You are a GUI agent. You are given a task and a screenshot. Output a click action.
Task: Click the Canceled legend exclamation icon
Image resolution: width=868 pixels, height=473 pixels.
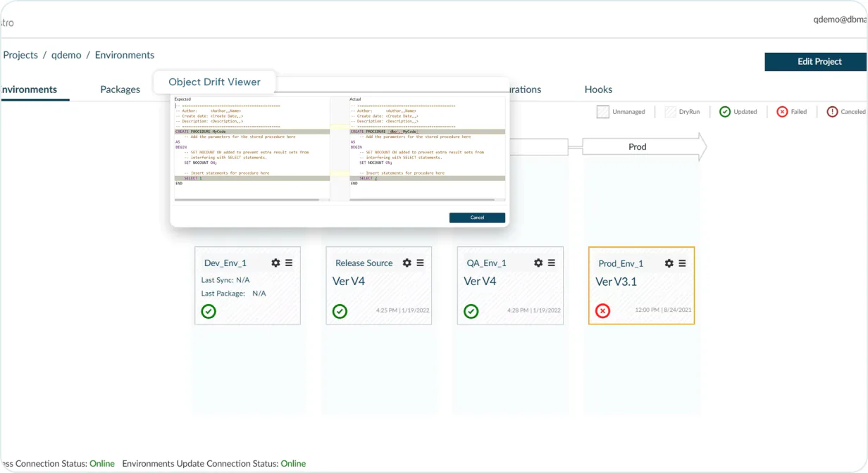(x=833, y=112)
